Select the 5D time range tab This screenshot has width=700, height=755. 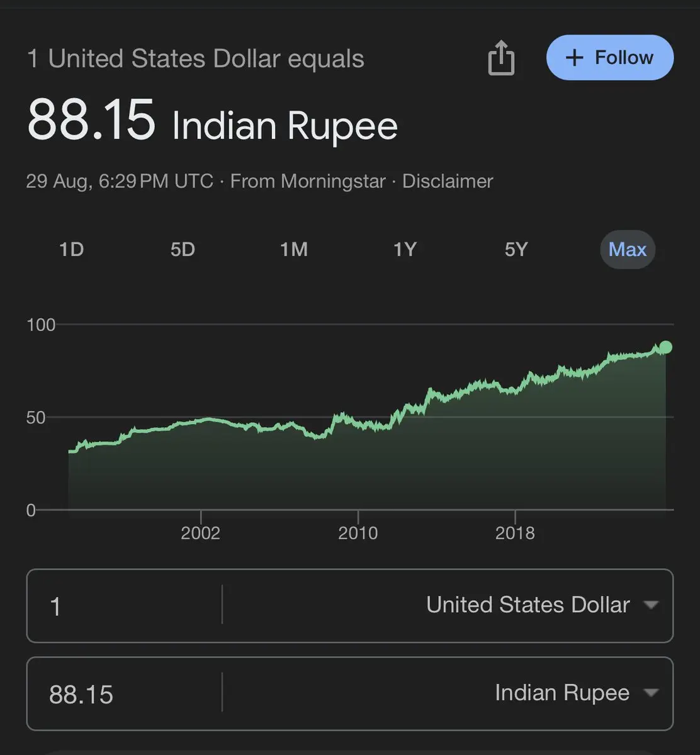coord(183,250)
